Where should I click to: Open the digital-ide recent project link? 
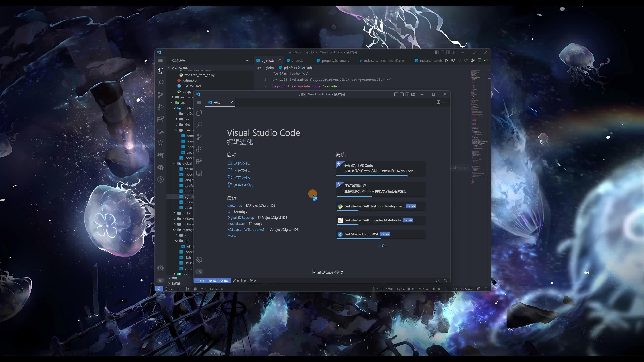point(234,205)
